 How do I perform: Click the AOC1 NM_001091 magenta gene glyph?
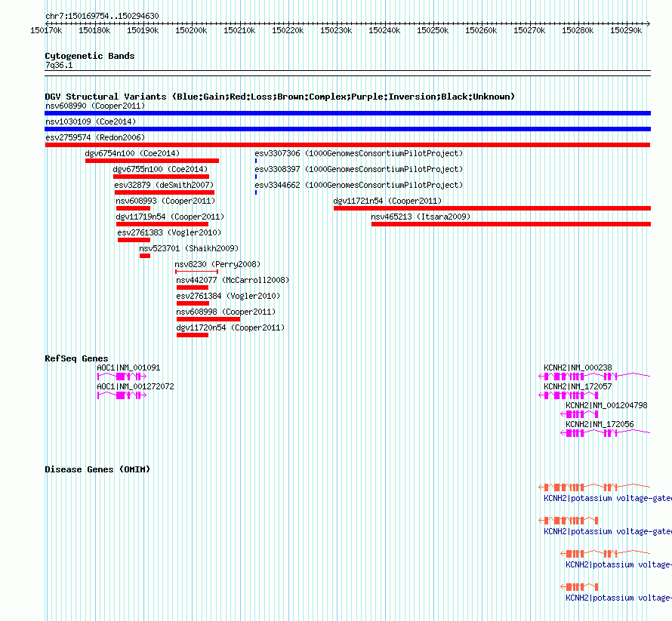122,377
